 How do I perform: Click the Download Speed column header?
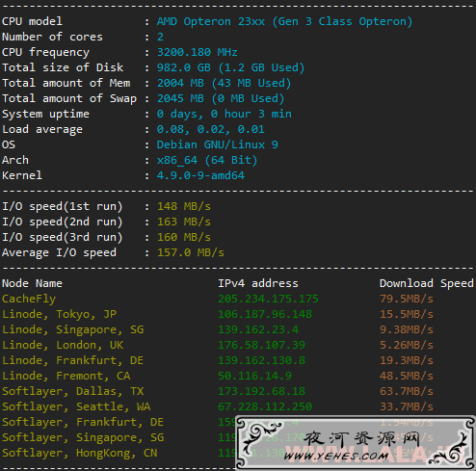427,283
